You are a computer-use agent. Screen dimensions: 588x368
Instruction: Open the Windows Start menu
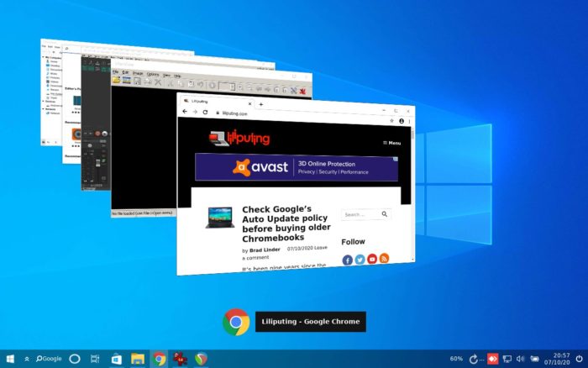[x=10, y=359]
